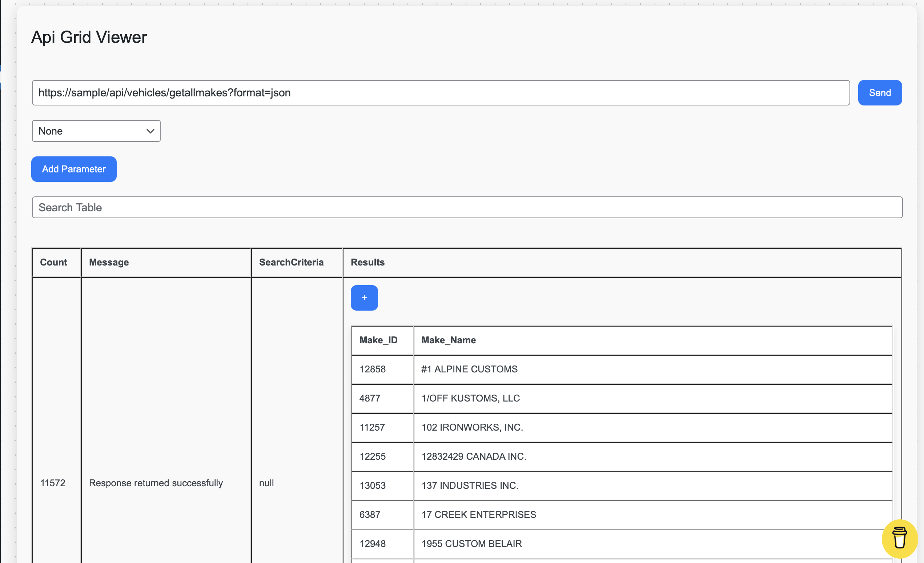The width and height of the screenshot is (924, 563).
Task: Click into the Search Table box
Action: pos(466,207)
